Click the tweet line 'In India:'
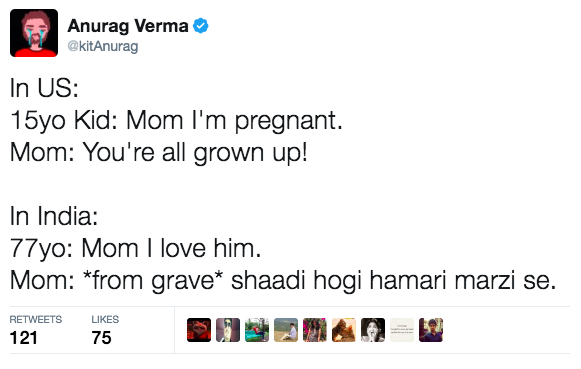This screenshot has width=581, height=369. [x=54, y=216]
